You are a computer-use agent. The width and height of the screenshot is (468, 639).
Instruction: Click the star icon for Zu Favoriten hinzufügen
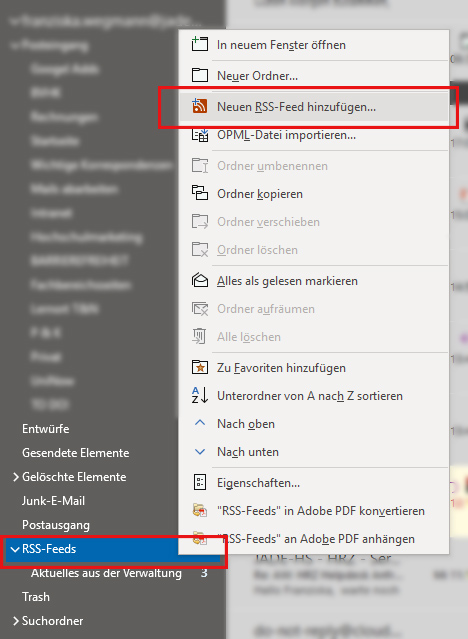(x=200, y=368)
